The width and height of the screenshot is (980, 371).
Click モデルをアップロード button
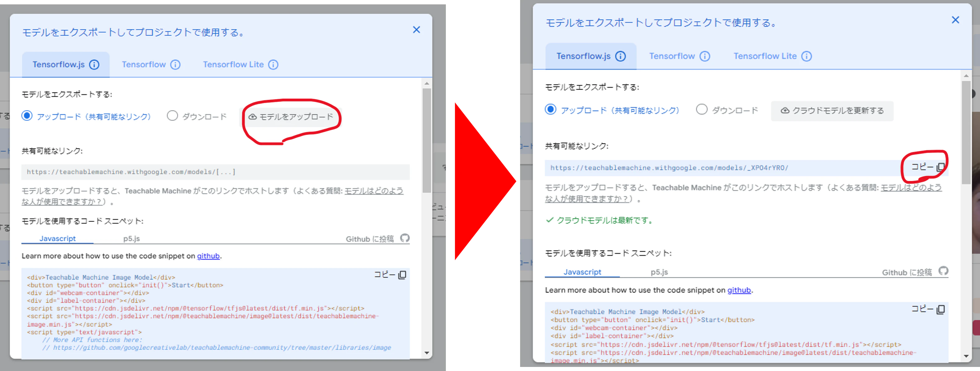coord(291,116)
